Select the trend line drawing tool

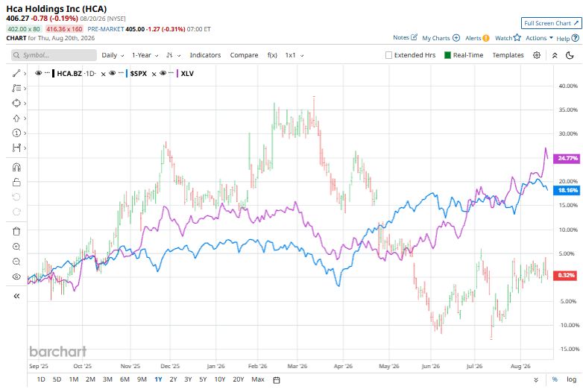pyautogui.click(x=16, y=73)
